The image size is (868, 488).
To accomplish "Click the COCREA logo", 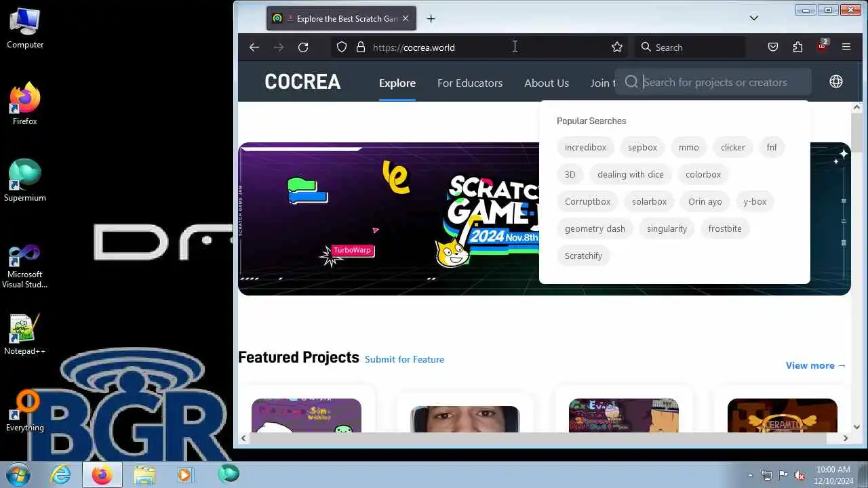I will (x=302, y=82).
